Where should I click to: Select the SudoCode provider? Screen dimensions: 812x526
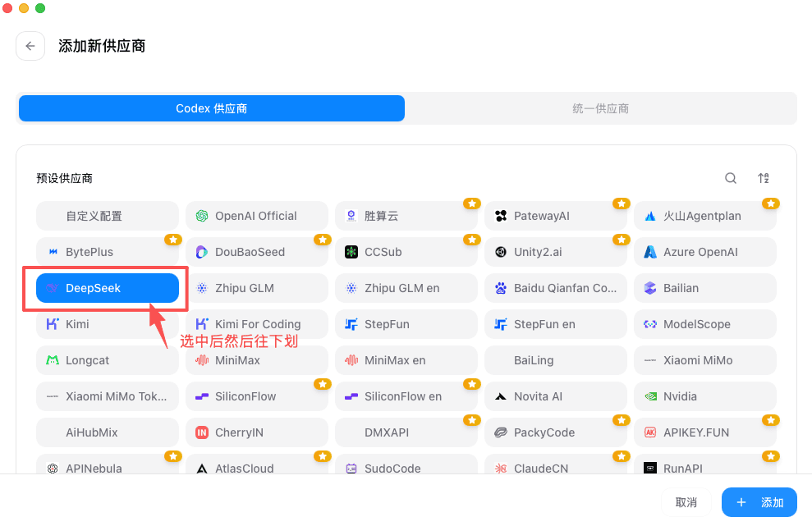tap(406, 464)
